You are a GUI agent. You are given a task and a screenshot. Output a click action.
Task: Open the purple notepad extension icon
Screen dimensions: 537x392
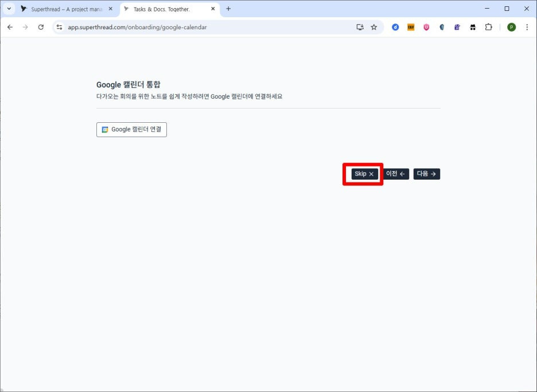[457, 27]
